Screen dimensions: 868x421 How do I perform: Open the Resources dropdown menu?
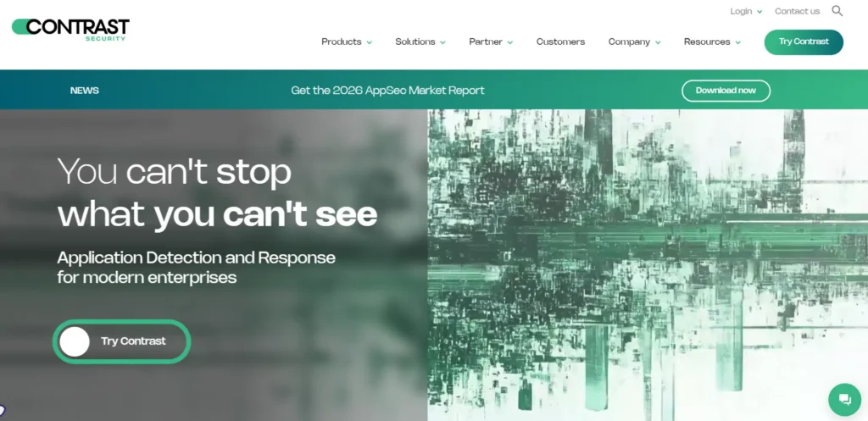pyautogui.click(x=712, y=42)
